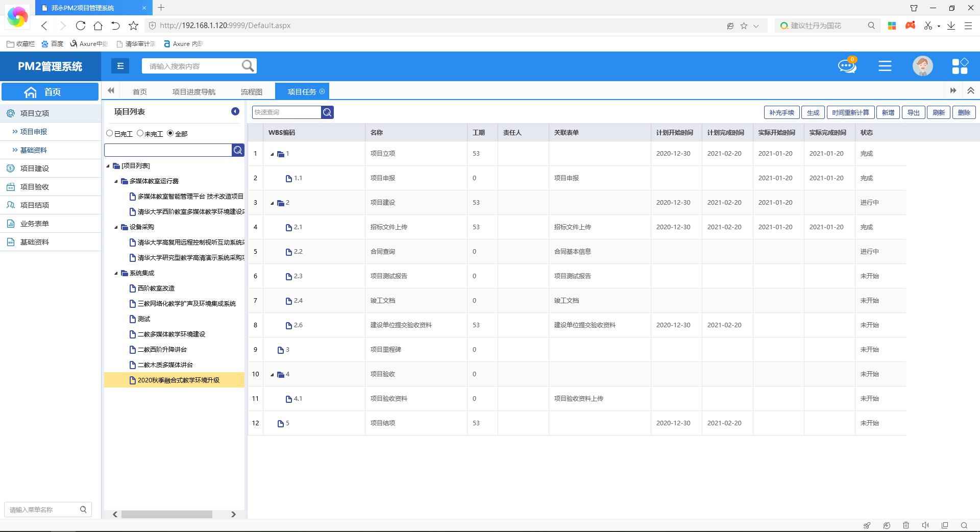Open the app grid icon at top right

[x=960, y=66]
